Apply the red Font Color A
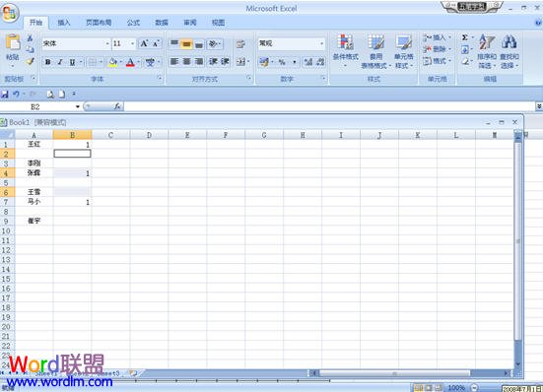Image resolution: width=543 pixels, height=392 pixels. click(130, 62)
